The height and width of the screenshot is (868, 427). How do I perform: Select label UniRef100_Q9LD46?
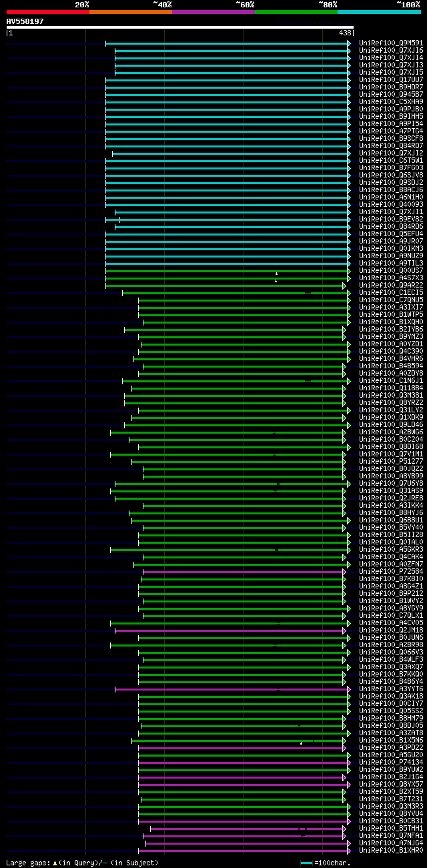(391, 425)
